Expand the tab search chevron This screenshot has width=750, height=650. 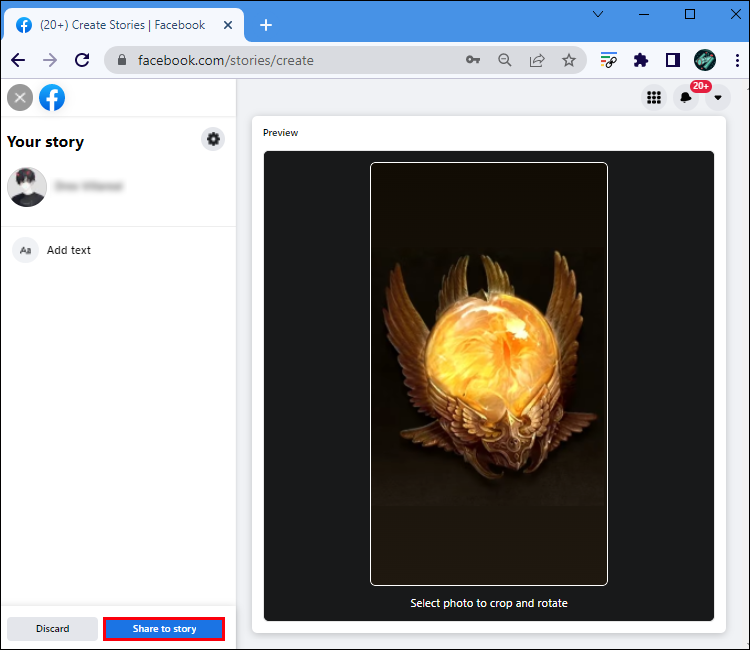[x=598, y=14]
